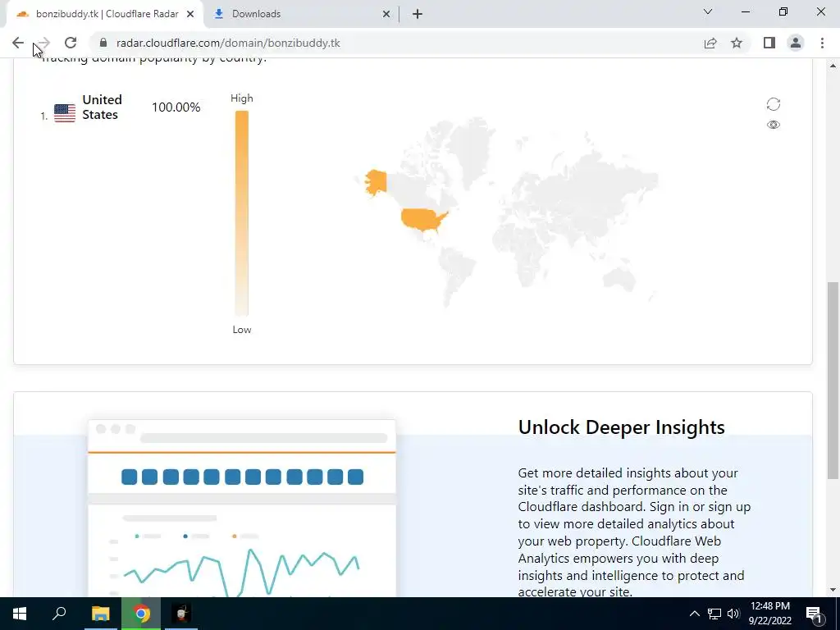Close the bonzibuddy.tk Cloudflare Radar tab

190,14
